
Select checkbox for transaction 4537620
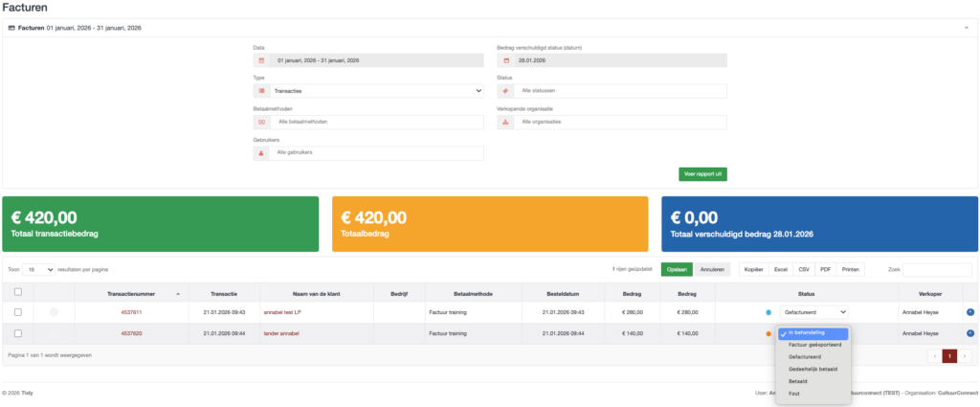pyautogui.click(x=18, y=333)
